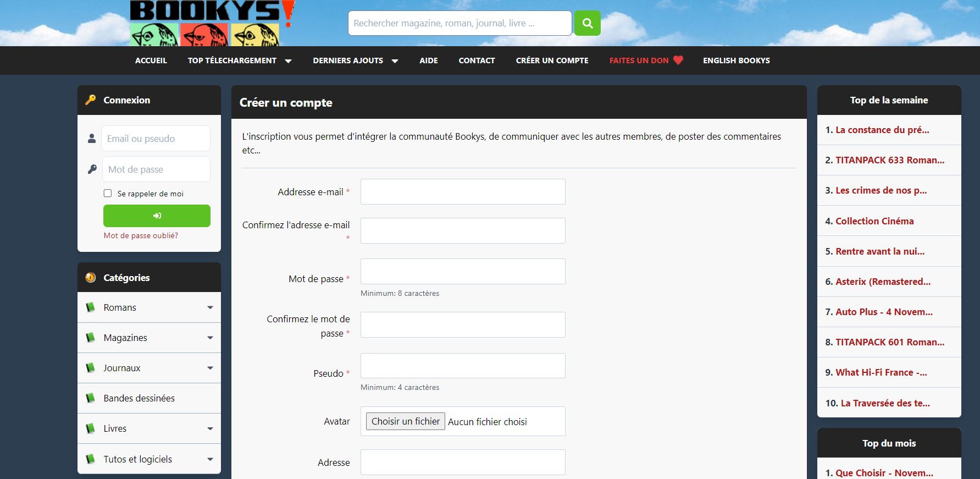
Task: Open the Aide menu item
Action: (429, 60)
